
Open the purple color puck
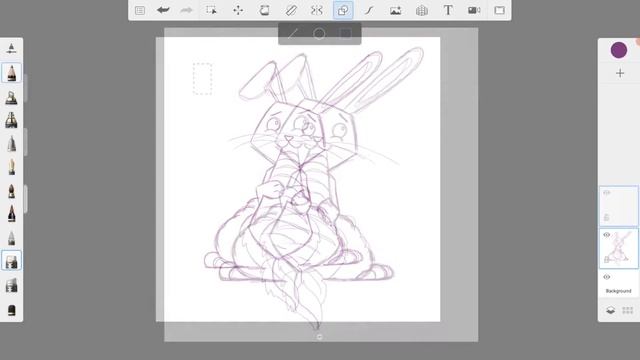[x=619, y=50]
